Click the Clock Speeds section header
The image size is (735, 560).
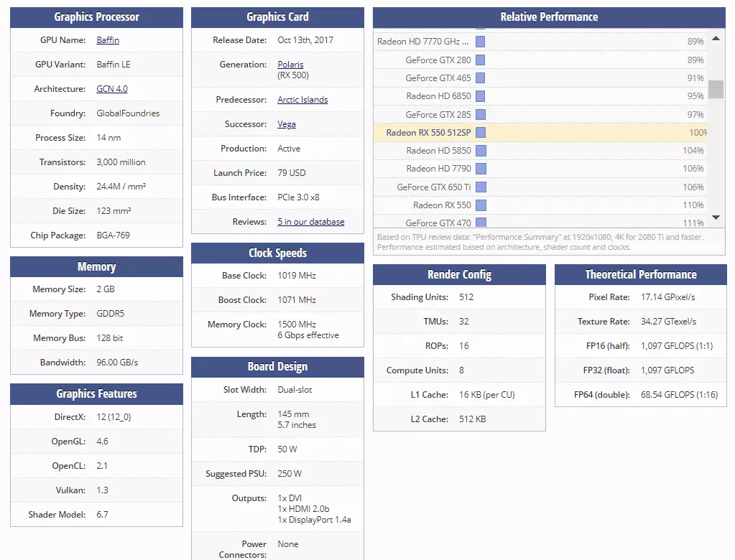click(x=277, y=253)
